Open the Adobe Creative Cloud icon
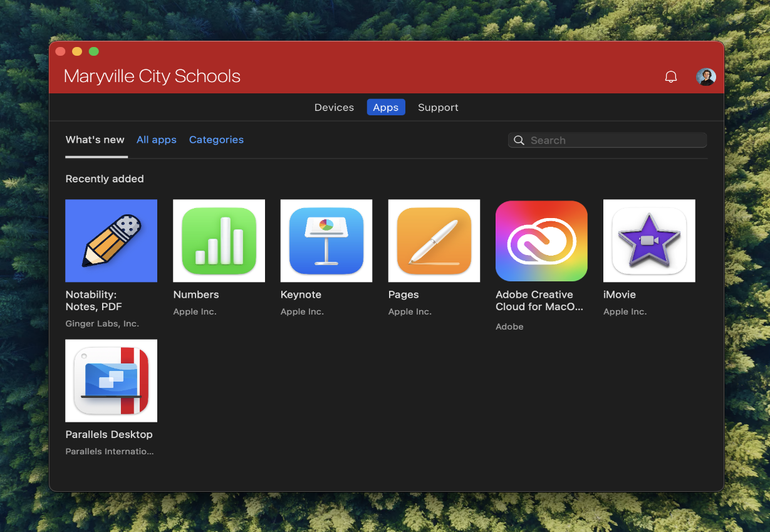This screenshot has height=532, width=770. point(541,241)
